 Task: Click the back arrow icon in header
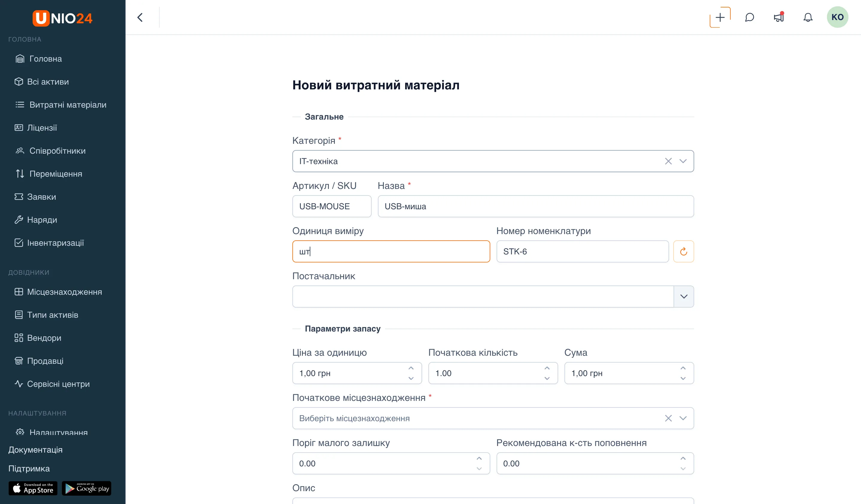point(140,17)
